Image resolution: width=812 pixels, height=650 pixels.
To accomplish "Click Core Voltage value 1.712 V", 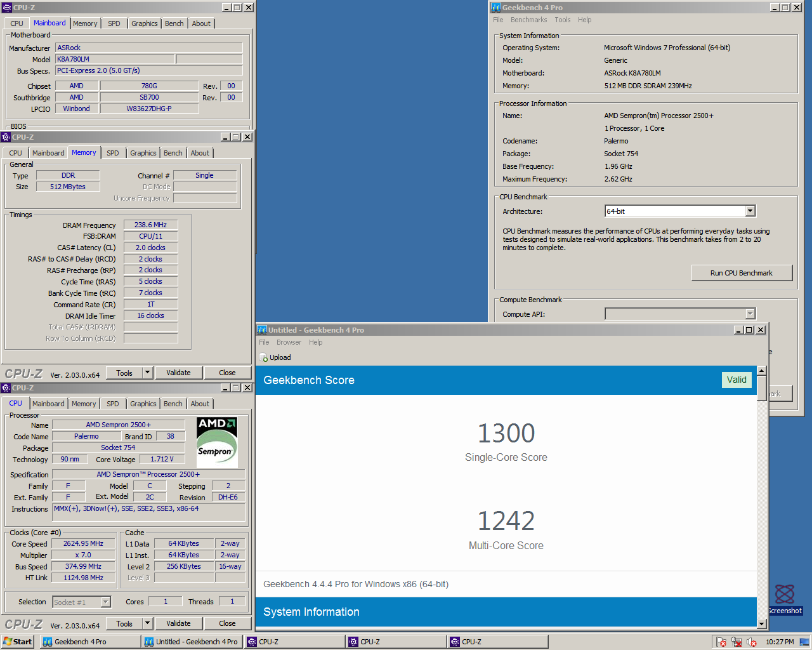I will (x=162, y=459).
